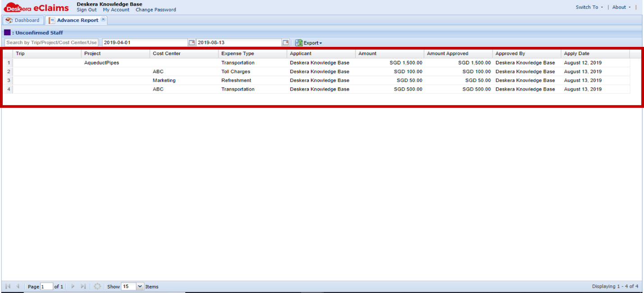This screenshot has height=293, width=644.
Task: Sort by the Amount Approved column header
Action: click(458, 54)
